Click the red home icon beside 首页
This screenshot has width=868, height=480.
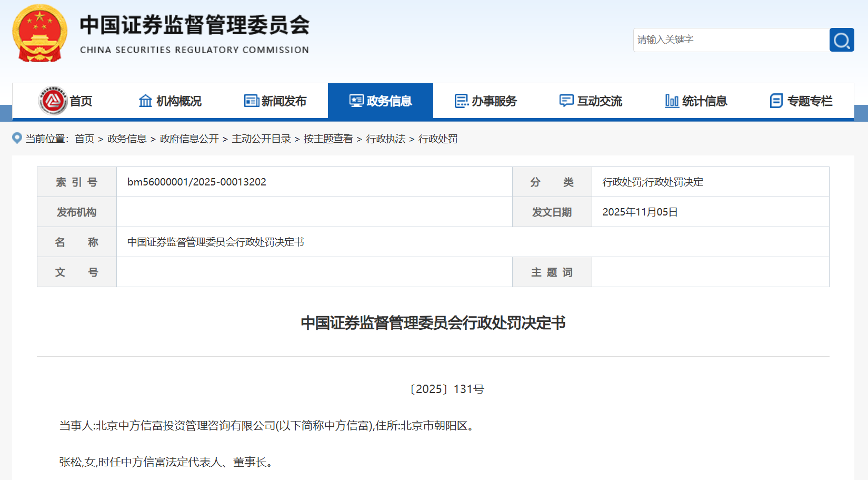click(53, 101)
